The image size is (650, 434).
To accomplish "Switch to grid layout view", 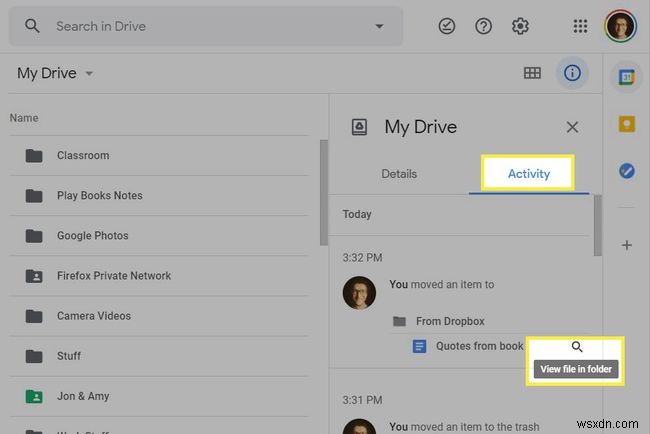I will click(x=532, y=73).
